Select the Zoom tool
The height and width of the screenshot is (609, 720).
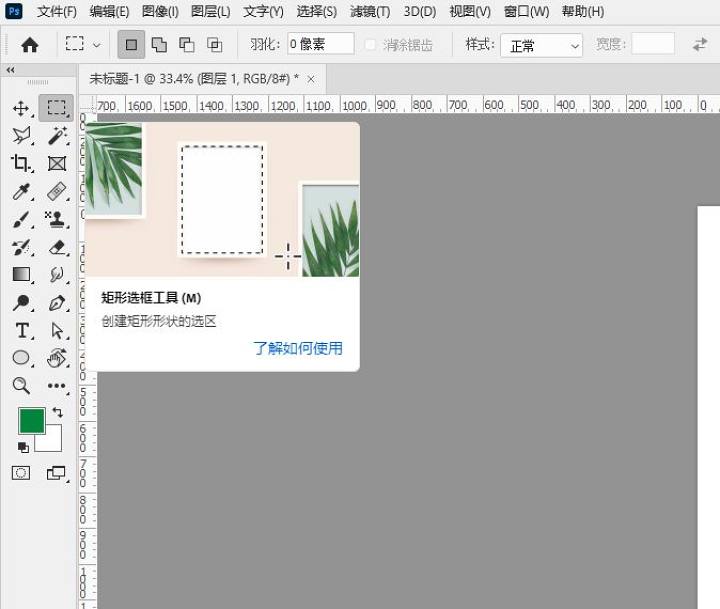[x=21, y=386]
